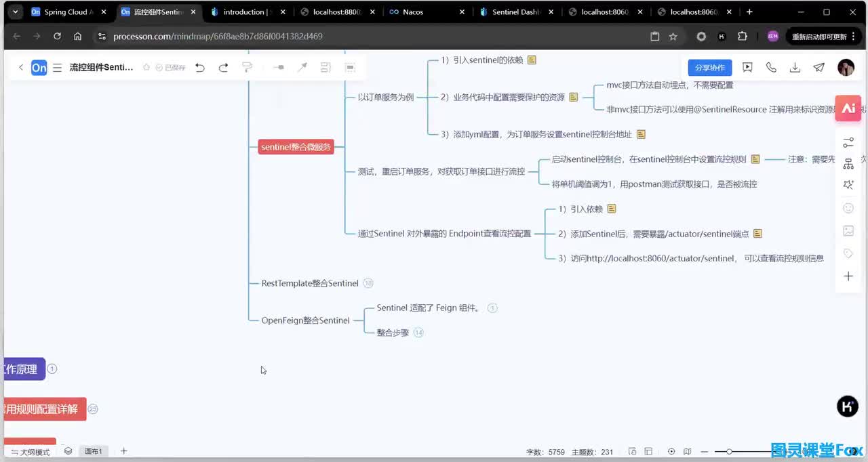Open the pink AI assistant button
This screenshot has height=462, width=868.
848,108
